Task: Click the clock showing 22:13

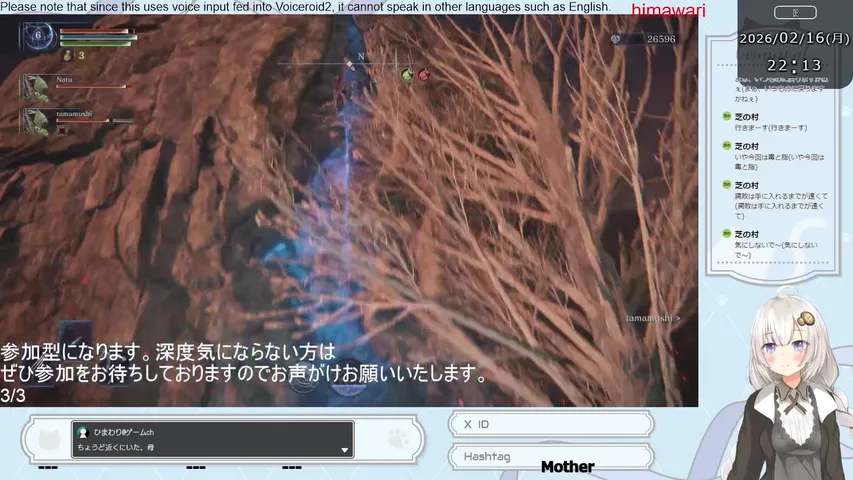Action: (794, 65)
